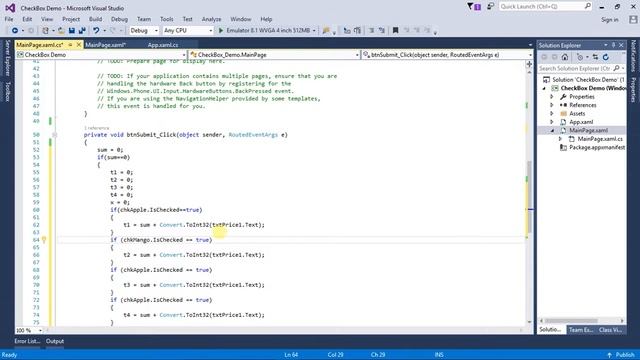Expand the References node
640x360 pixels.
tap(552, 105)
